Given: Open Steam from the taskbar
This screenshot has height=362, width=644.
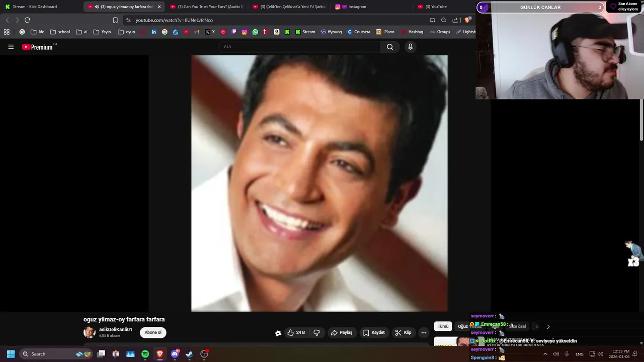Looking at the screenshot, I should [189, 354].
